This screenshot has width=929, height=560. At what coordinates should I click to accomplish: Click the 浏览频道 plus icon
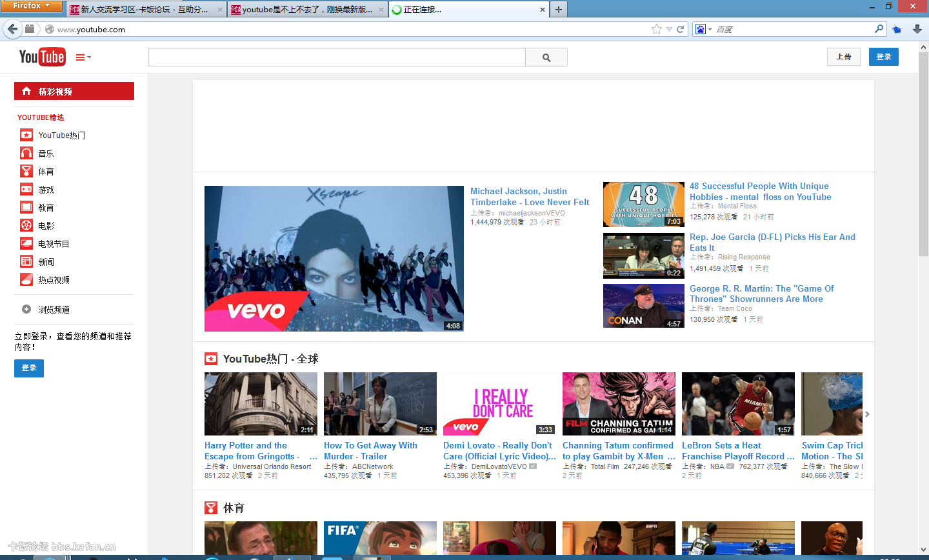pyautogui.click(x=26, y=309)
